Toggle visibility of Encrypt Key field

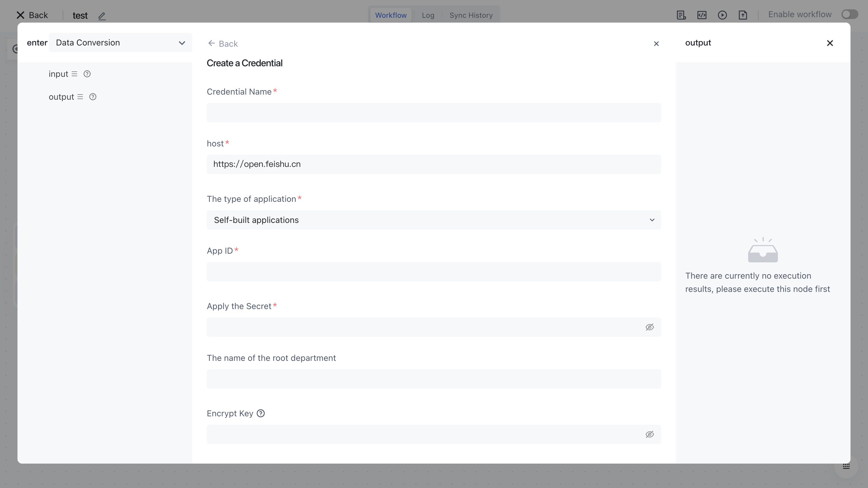(x=649, y=434)
